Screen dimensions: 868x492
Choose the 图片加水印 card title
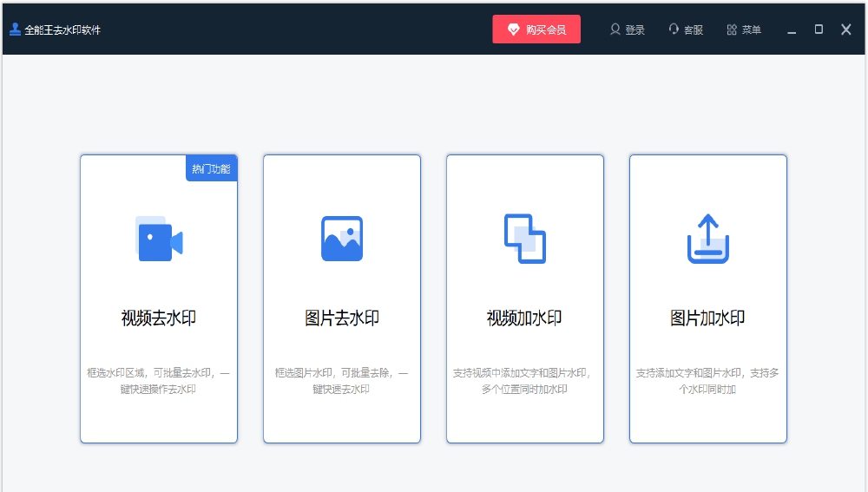[x=708, y=318]
